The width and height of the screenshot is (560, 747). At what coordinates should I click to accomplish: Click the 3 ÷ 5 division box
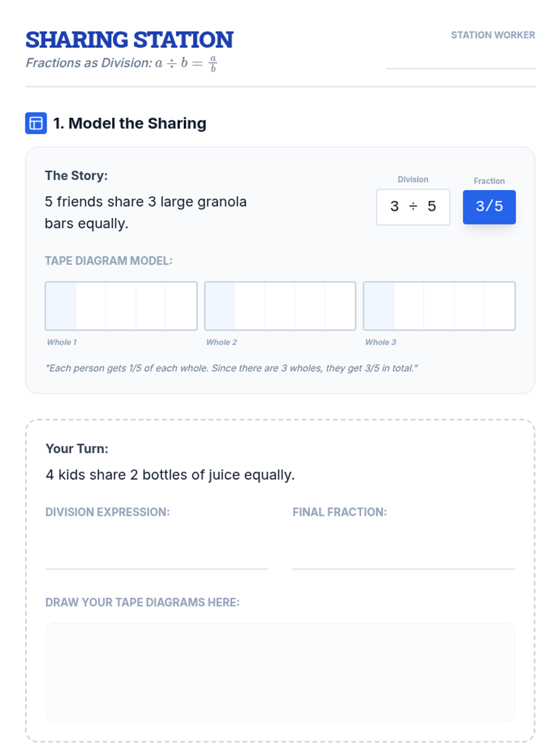click(x=413, y=207)
